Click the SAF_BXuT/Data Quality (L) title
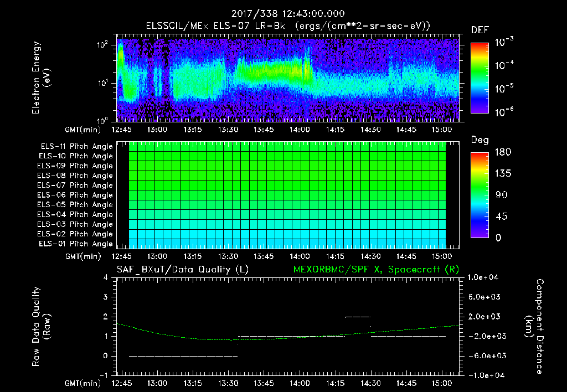Image resolution: width=567 pixels, height=392 pixels. click(183, 270)
